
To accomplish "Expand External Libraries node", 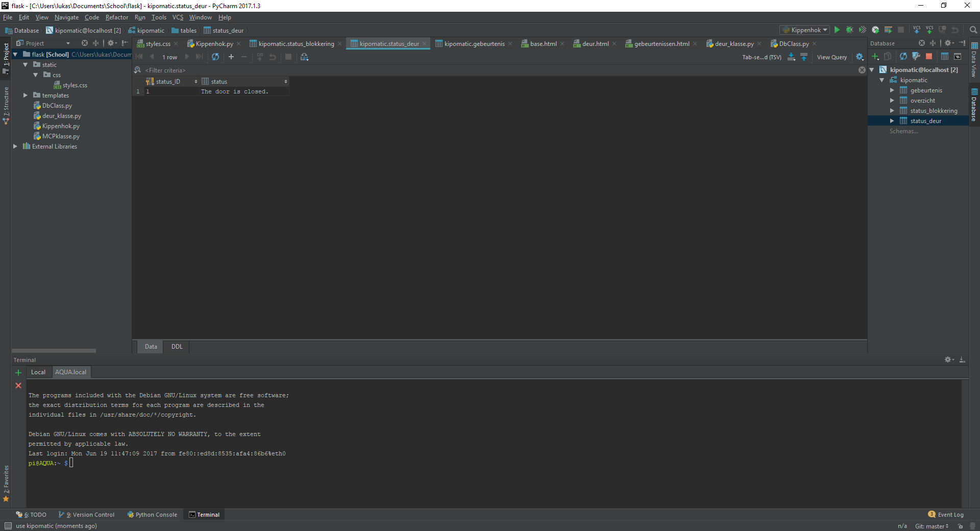I will 15,147.
